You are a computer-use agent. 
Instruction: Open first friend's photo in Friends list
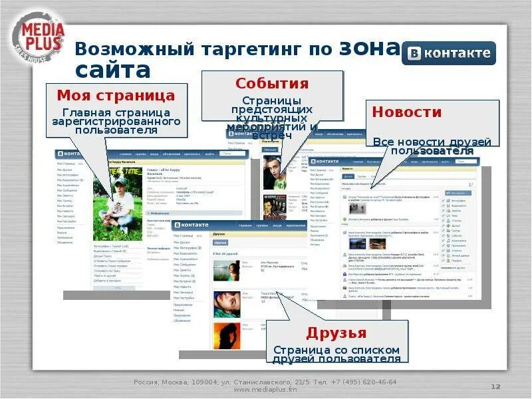coord(227,271)
